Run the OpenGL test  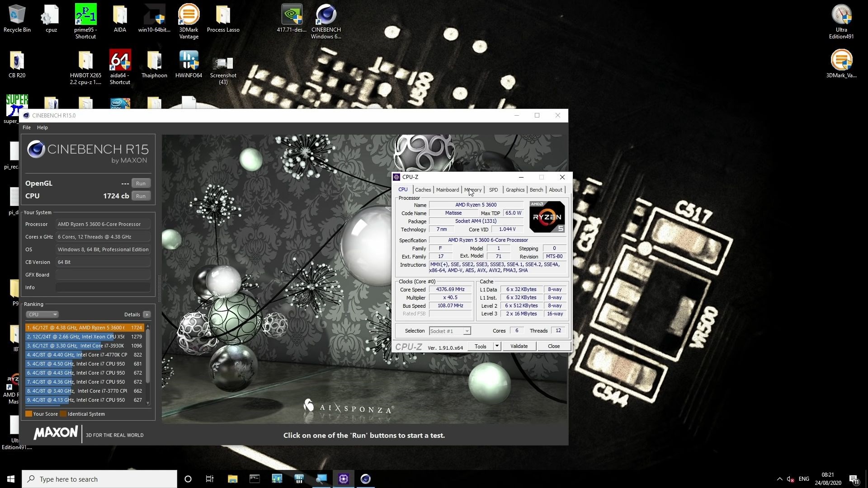(x=141, y=183)
